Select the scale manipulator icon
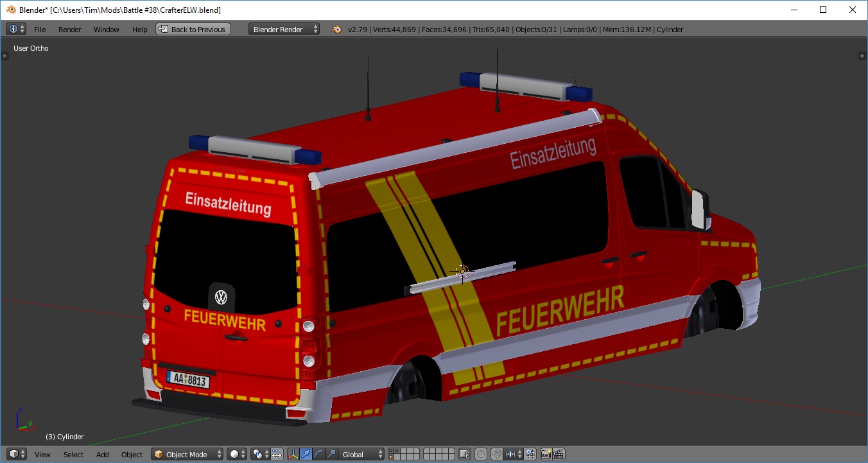Viewport: 868px width, 463px height. [x=331, y=454]
